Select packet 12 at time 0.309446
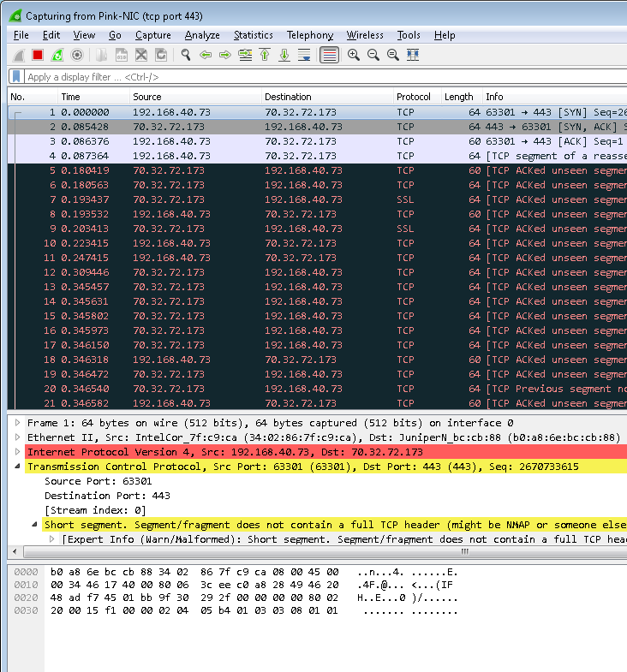Viewport: 627px width, 672px height. coord(318,272)
